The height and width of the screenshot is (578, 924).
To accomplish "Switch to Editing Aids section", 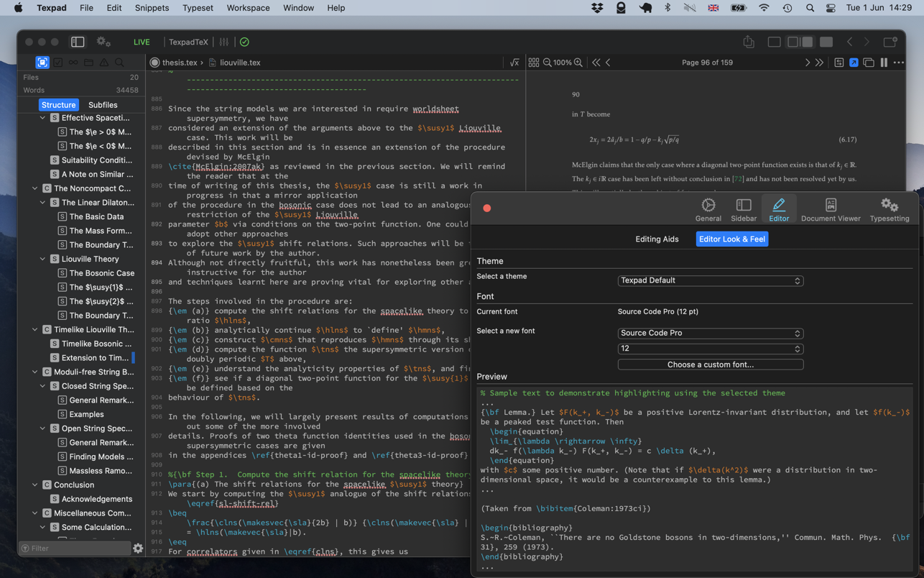I will click(657, 239).
